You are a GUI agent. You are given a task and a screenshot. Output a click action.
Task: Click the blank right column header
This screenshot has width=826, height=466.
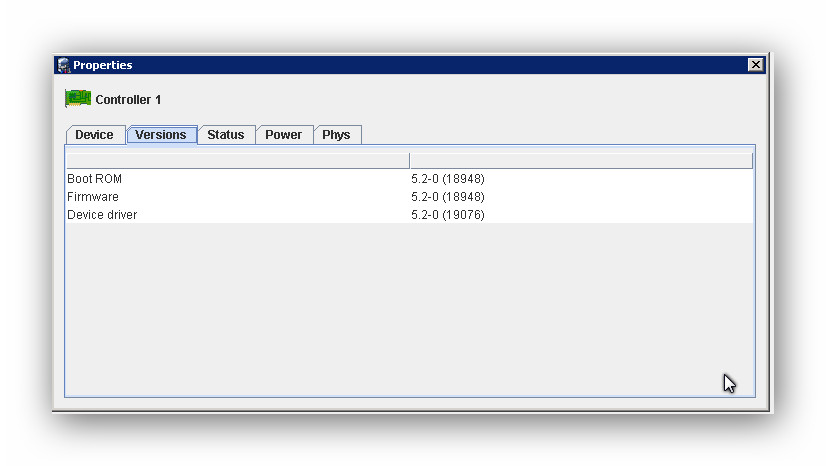click(x=581, y=161)
